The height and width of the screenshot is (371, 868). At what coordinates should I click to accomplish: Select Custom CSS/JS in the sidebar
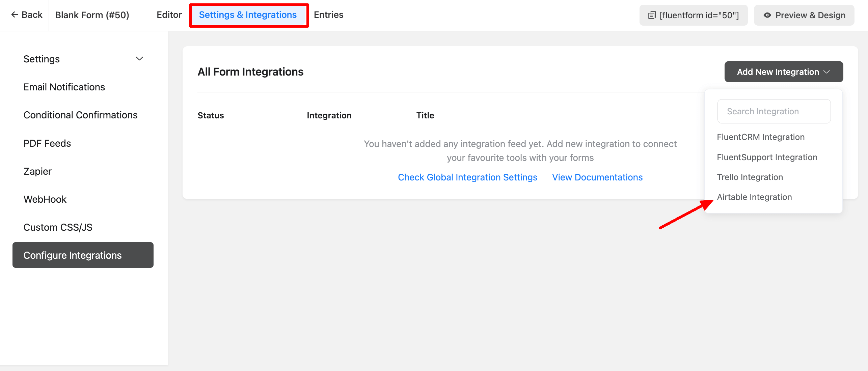pyautogui.click(x=58, y=227)
